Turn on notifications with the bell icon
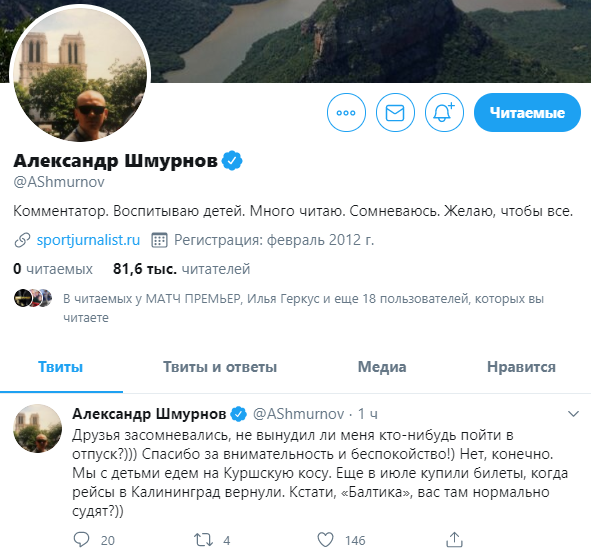 tap(444, 112)
